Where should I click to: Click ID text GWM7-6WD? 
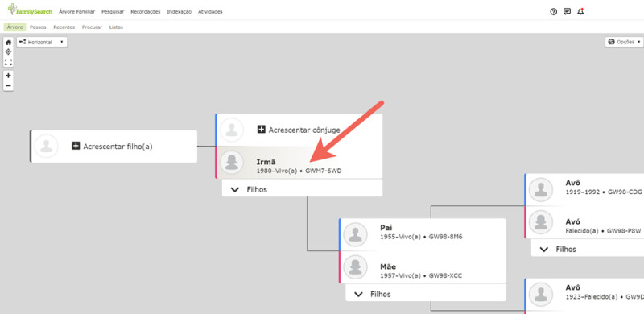324,171
